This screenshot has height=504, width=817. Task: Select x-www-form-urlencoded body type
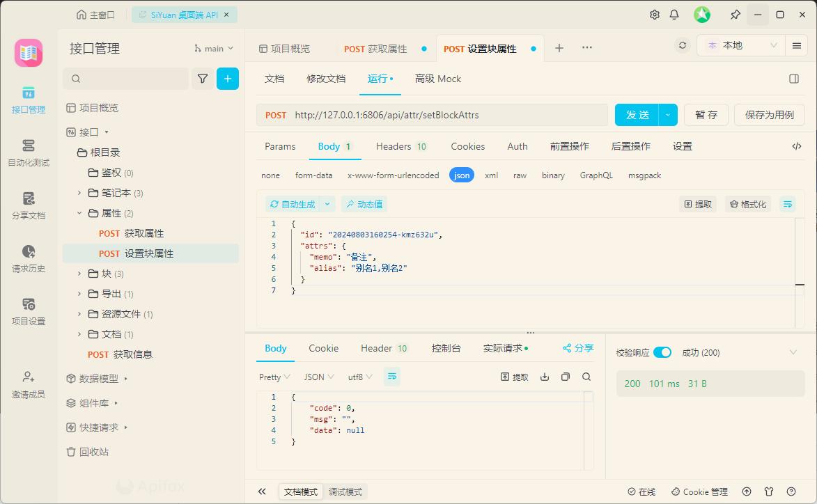[x=394, y=175]
